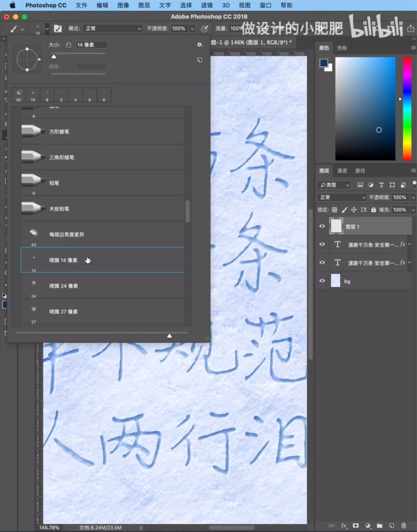The image size is (417, 532).
Task: Open layer blend mode 正常 dropdown
Action: 342,197
